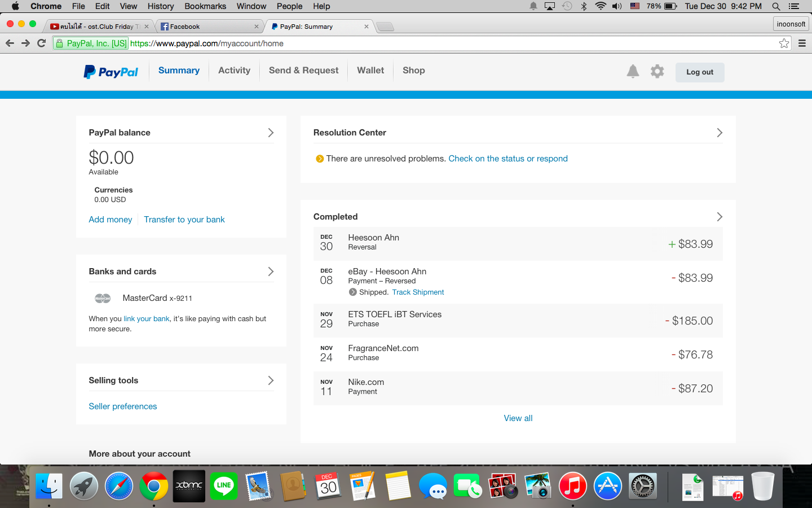Open the Activity tab

(234, 71)
